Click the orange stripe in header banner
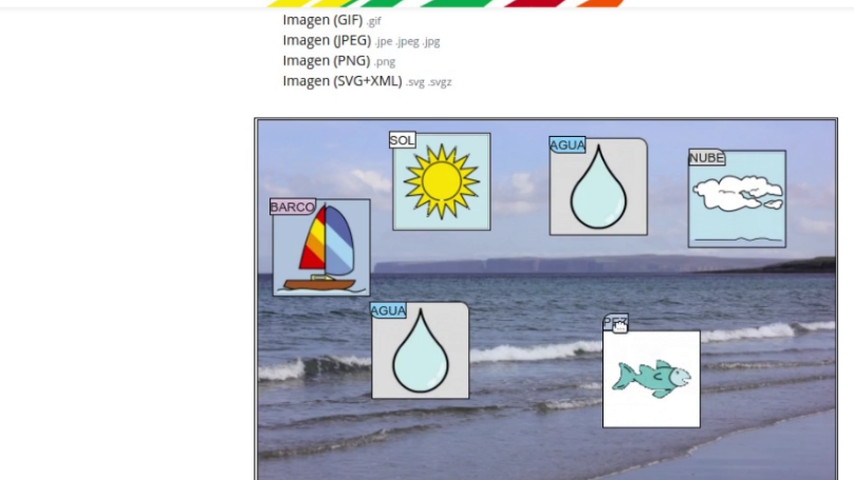The width and height of the screenshot is (854, 480). 600,3
